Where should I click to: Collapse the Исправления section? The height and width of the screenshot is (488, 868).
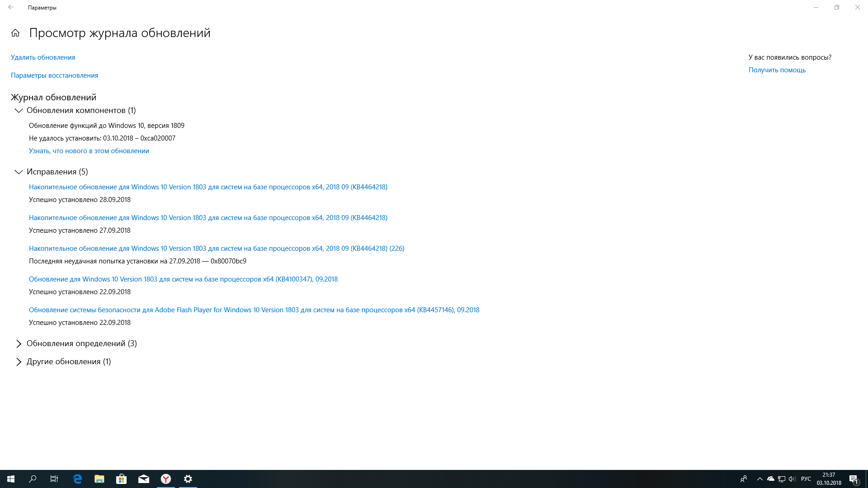19,172
